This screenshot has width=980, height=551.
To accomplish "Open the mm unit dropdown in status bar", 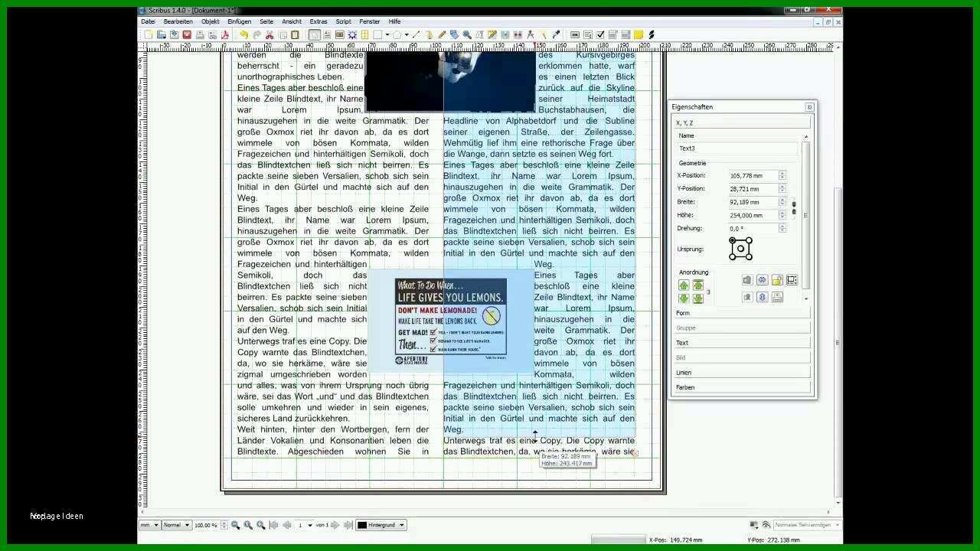I will (x=149, y=525).
